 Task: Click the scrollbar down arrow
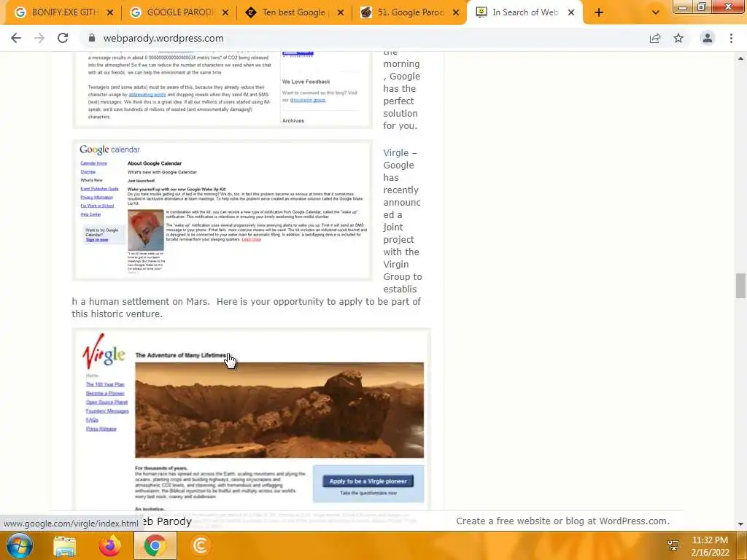[740, 524]
